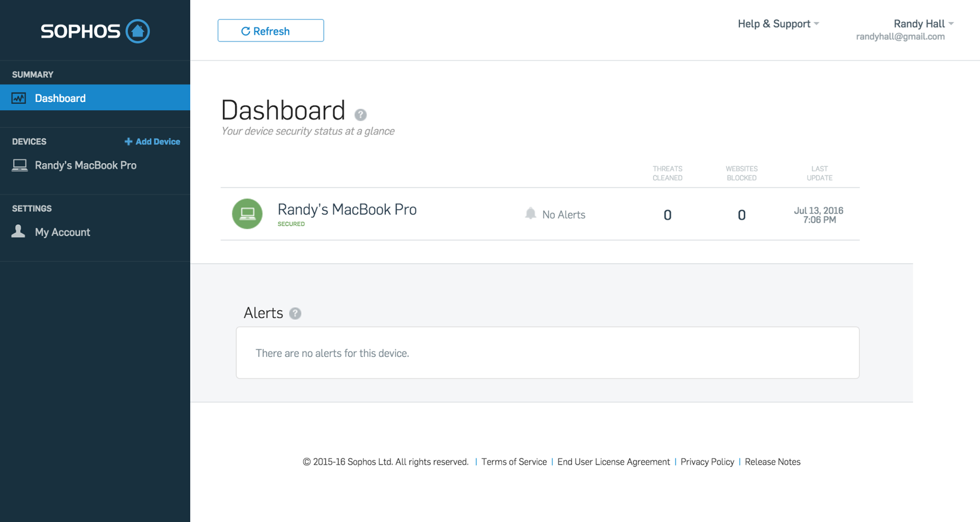
Task: Select Dashboard in the sidebar
Action: click(95, 98)
